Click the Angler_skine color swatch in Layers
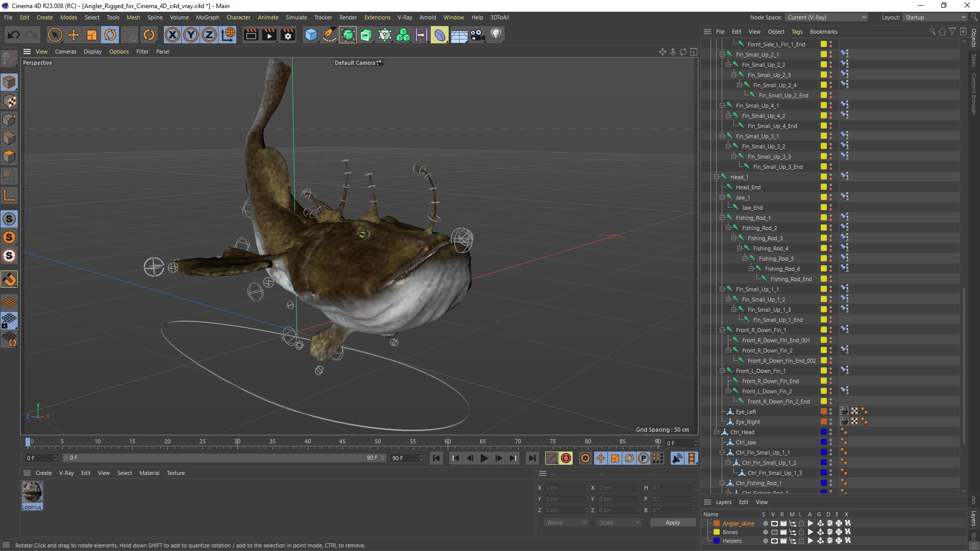 click(x=716, y=523)
